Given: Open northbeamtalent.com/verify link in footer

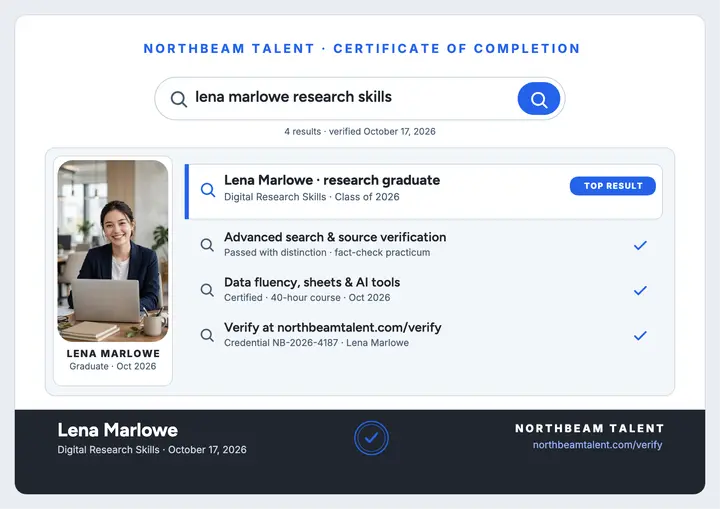Looking at the screenshot, I should pos(597,445).
